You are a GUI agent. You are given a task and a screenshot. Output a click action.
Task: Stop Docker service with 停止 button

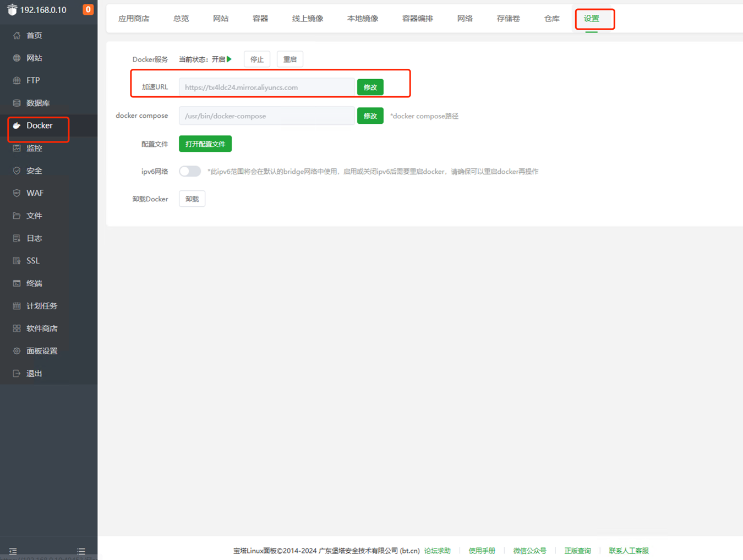click(x=256, y=59)
